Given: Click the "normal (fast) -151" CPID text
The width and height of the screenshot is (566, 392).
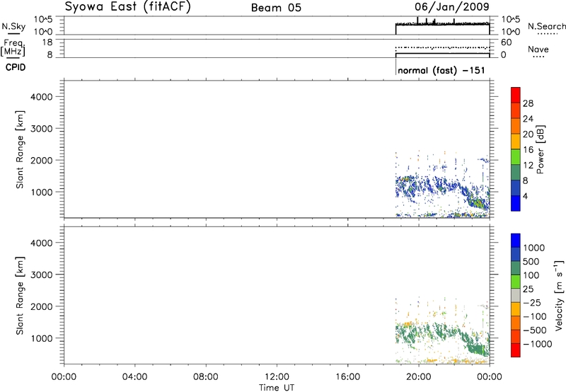Looking at the screenshot, I should 441,70.
